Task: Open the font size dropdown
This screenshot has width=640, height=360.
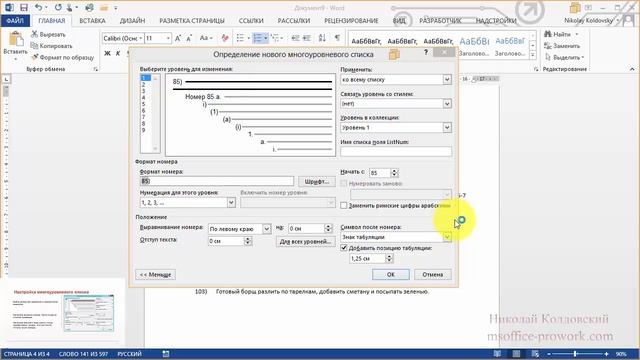Action: (x=168, y=38)
